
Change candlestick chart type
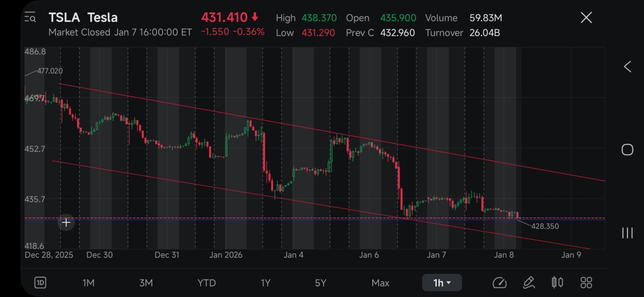(x=557, y=283)
